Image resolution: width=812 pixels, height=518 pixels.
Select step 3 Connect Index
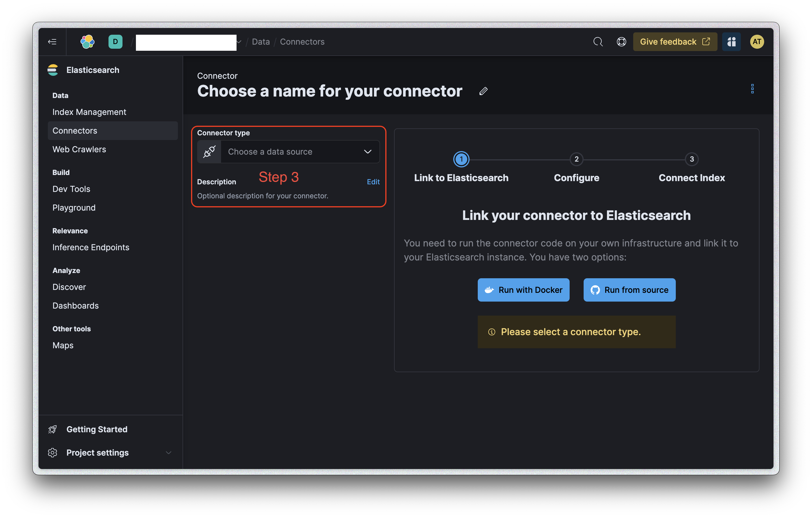692,159
